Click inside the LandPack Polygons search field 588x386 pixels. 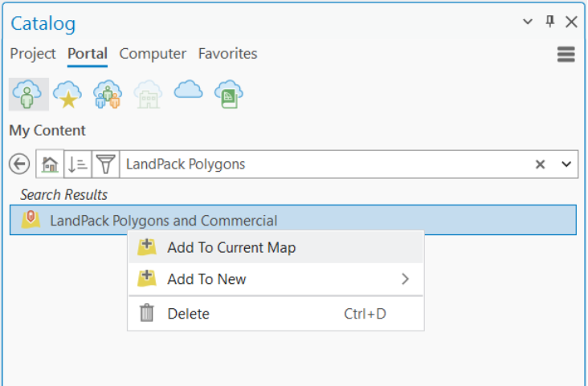pyautogui.click(x=321, y=165)
